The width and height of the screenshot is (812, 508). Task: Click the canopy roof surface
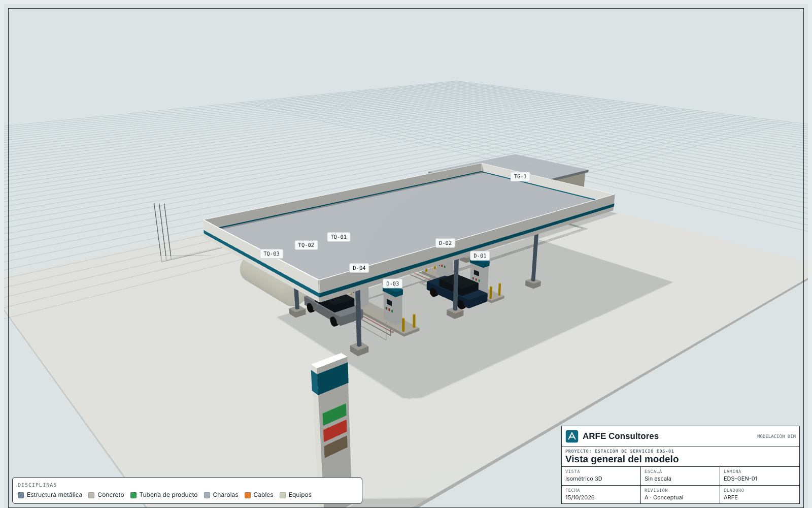click(406, 224)
